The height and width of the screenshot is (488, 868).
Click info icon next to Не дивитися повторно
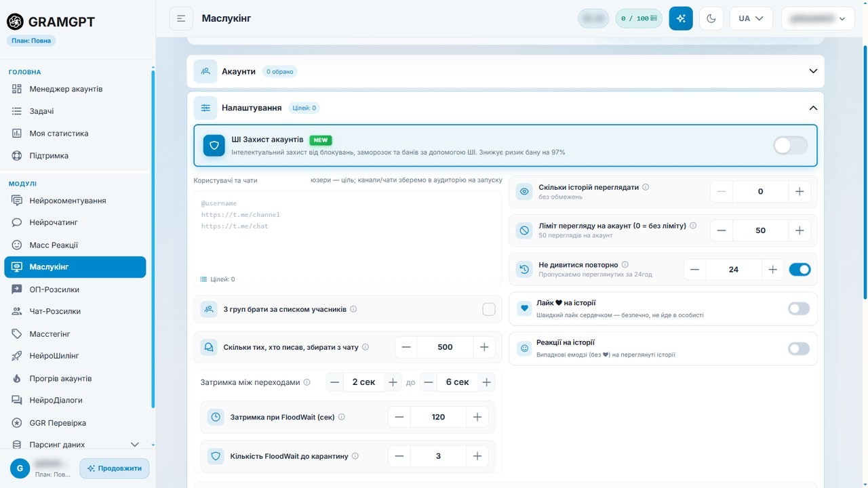(625, 264)
